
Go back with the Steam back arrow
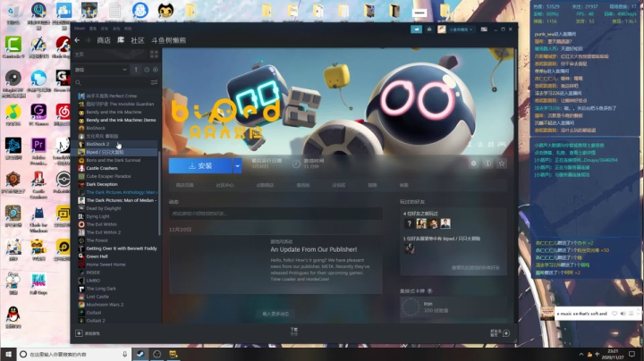coord(77,40)
